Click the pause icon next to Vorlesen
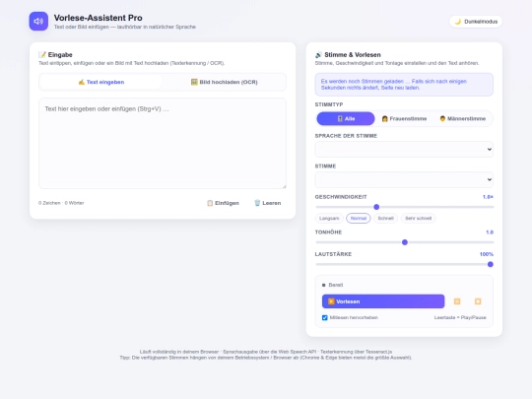532x399 pixels. coord(457,301)
